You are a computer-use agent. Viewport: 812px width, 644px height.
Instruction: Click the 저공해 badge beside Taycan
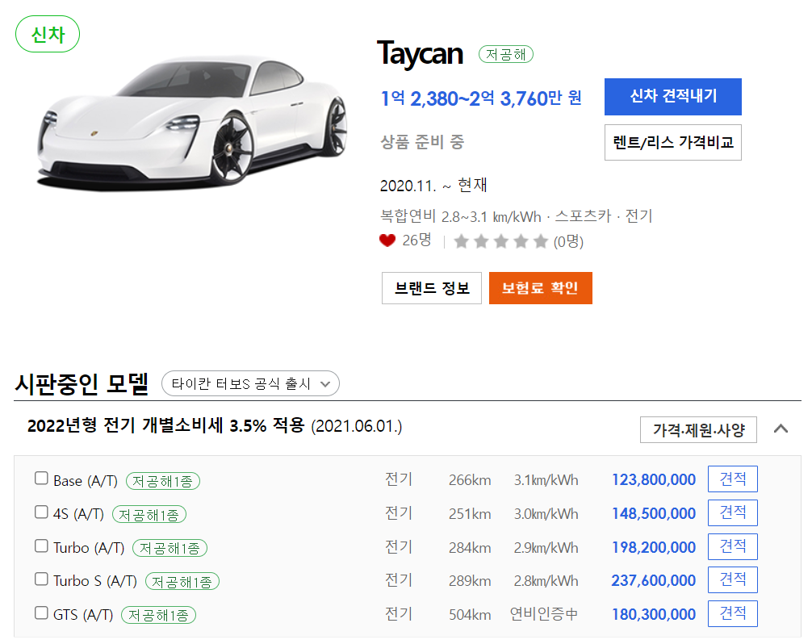(x=506, y=54)
